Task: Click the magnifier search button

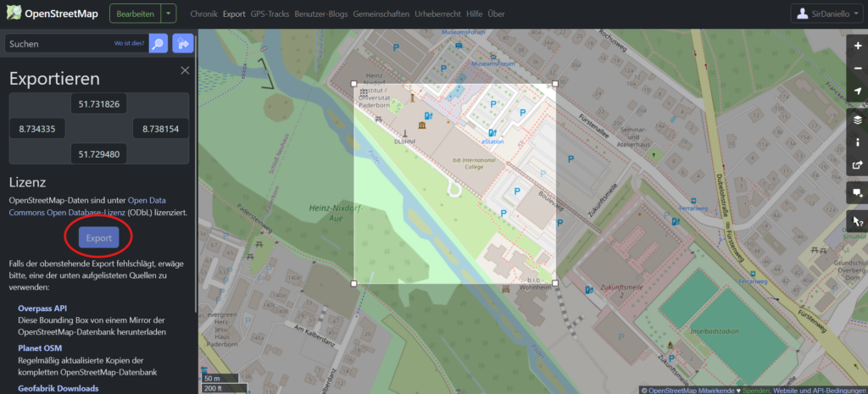Action: coord(158,43)
